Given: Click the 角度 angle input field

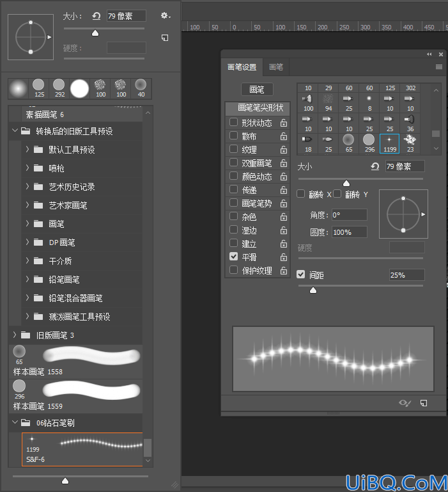Looking at the screenshot, I should 349,215.
